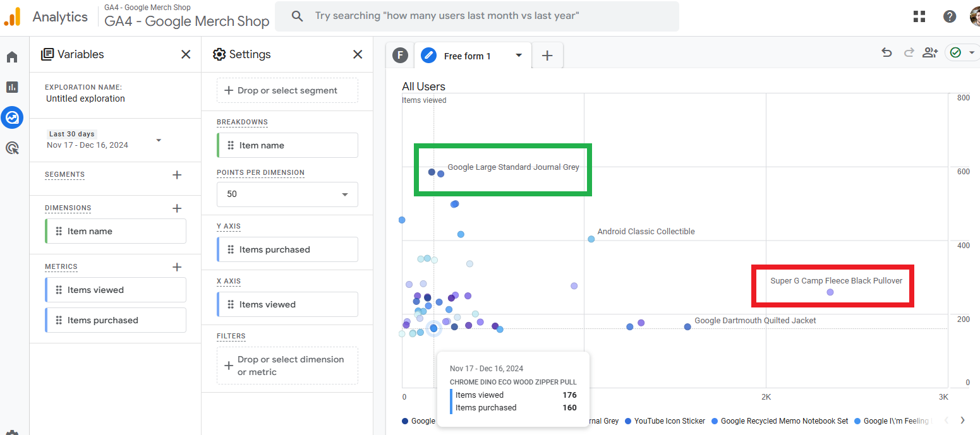This screenshot has height=435, width=980.
Task: Click the Items viewed metric drag handle in Variables
Action: tap(59, 290)
